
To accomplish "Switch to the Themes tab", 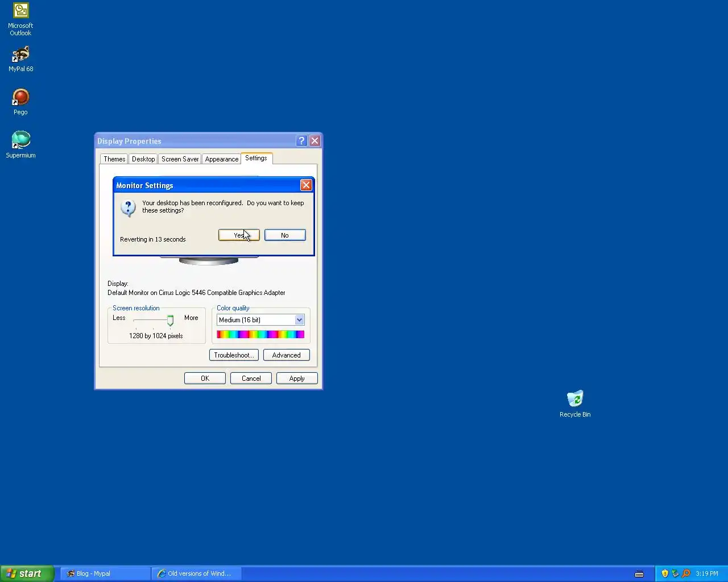I will click(114, 159).
